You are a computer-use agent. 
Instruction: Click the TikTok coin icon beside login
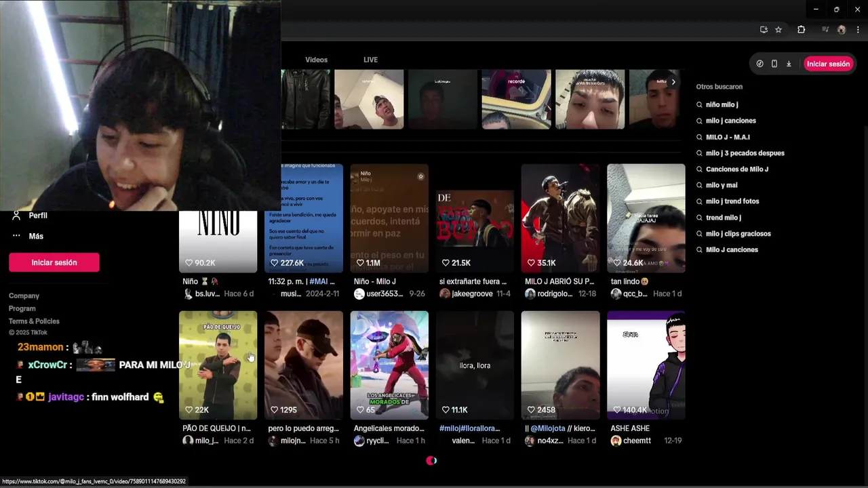759,64
